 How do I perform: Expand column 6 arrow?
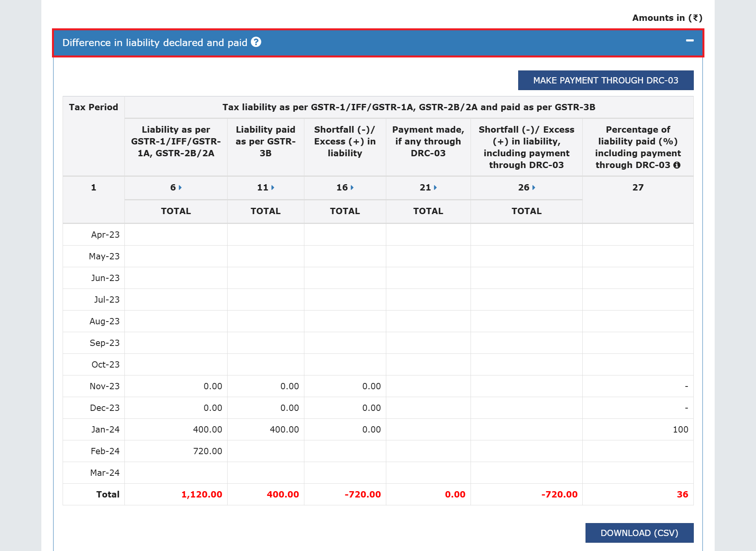(180, 188)
